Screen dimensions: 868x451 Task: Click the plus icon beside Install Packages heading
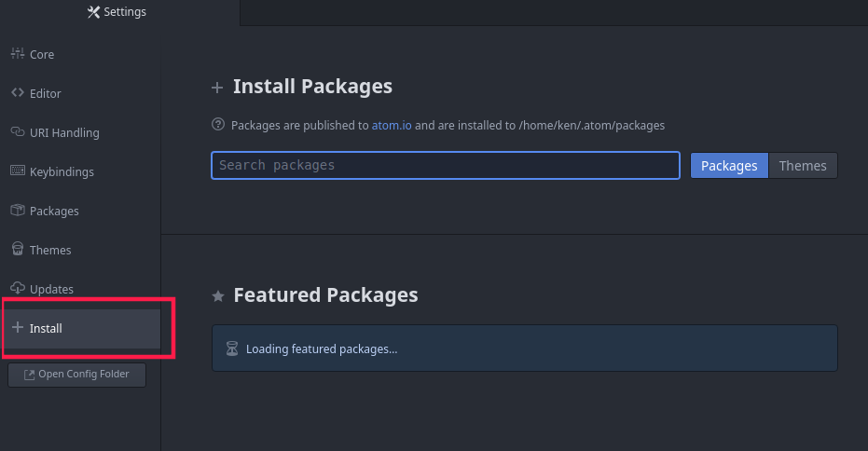click(217, 88)
